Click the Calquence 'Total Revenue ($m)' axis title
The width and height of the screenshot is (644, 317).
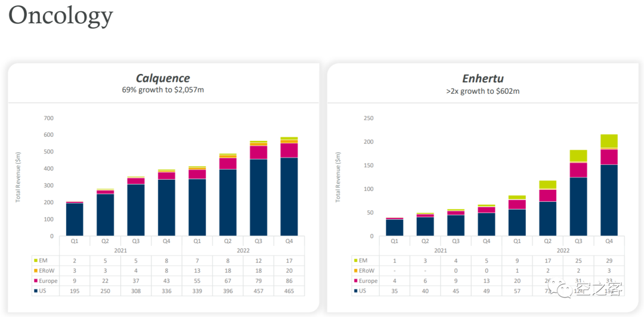18,177
